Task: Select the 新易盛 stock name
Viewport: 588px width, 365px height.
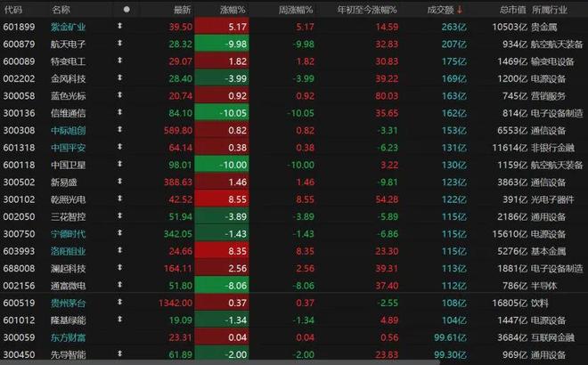Action: pos(64,182)
